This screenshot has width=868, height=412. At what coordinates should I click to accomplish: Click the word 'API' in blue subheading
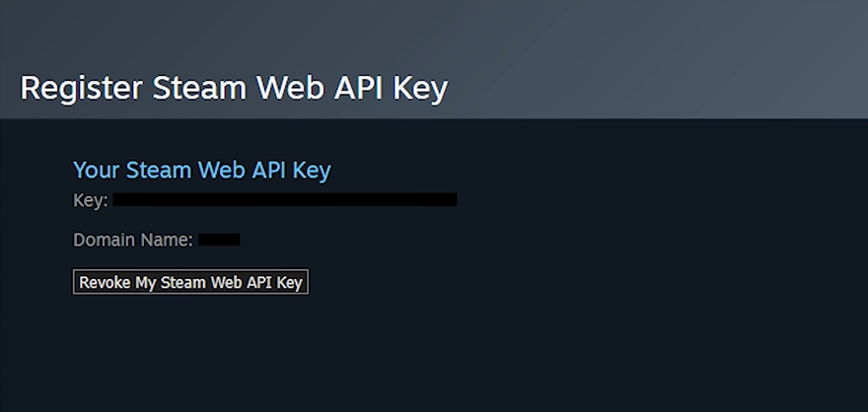[268, 170]
